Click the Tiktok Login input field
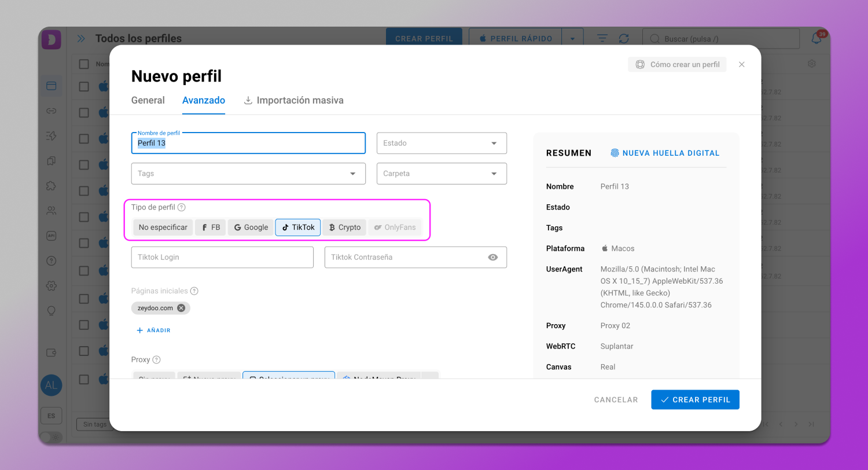868x470 pixels. pos(222,258)
